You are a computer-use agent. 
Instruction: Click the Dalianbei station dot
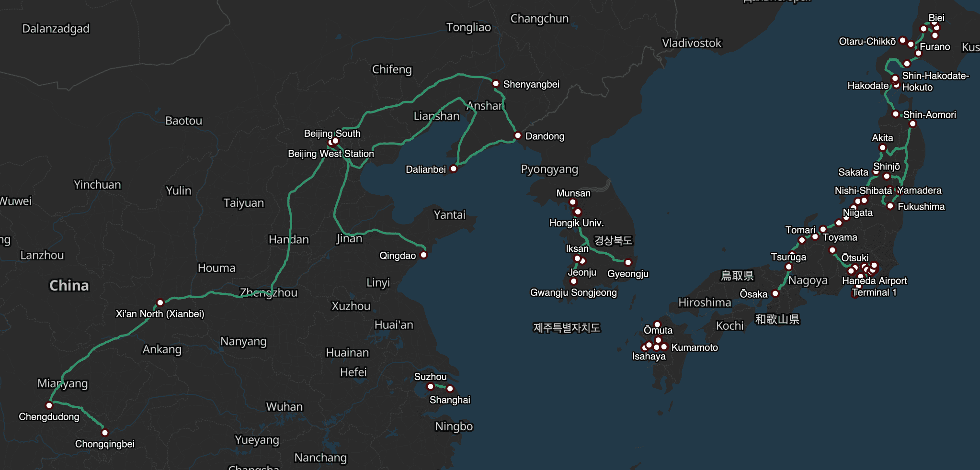[x=453, y=169]
